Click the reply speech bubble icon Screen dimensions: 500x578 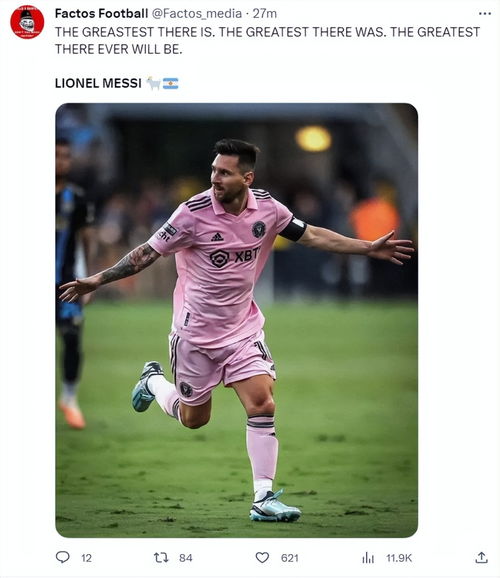point(62,557)
